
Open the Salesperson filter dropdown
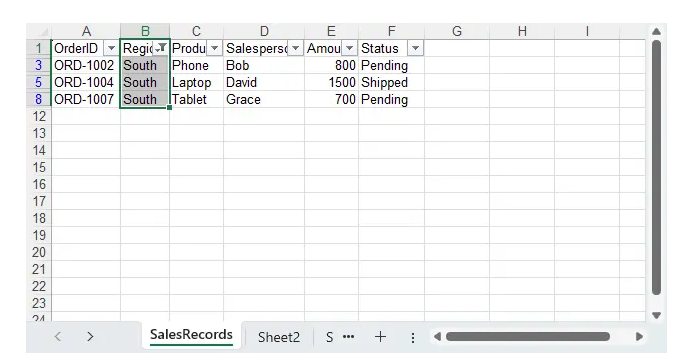click(295, 48)
